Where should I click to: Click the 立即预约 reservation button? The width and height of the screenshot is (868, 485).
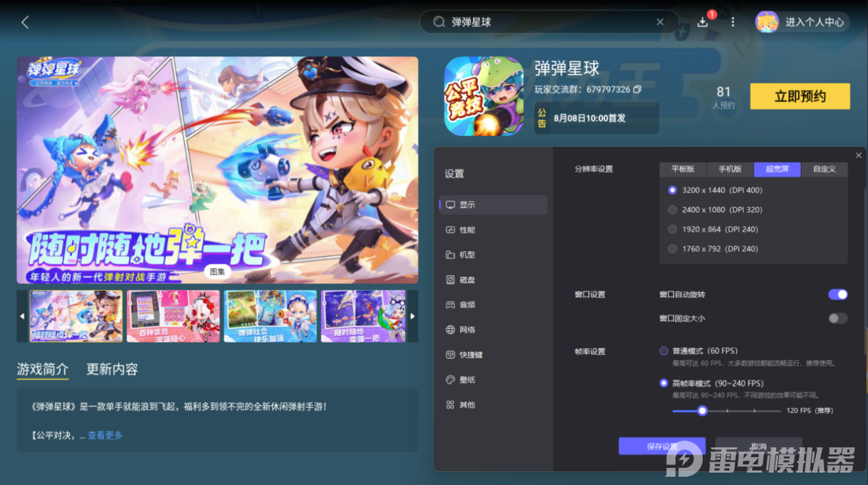(799, 96)
